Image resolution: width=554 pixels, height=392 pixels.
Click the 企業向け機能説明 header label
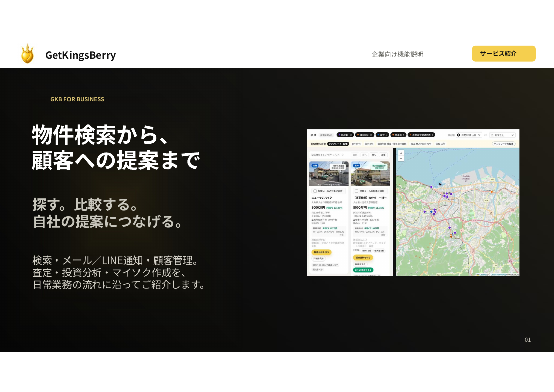(397, 54)
